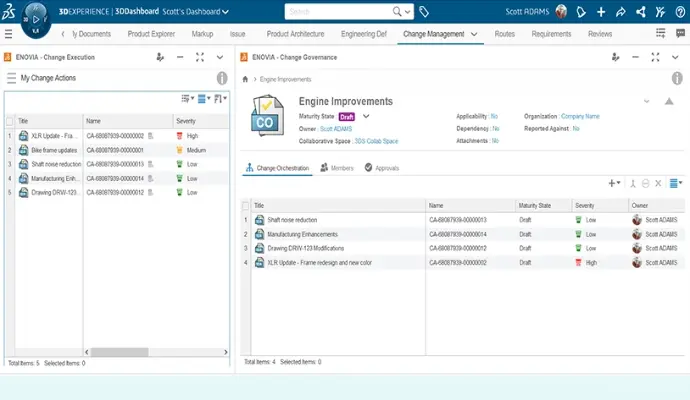Image resolution: width=690 pixels, height=400 pixels.
Task: Click in the search input field
Action: 338,12
